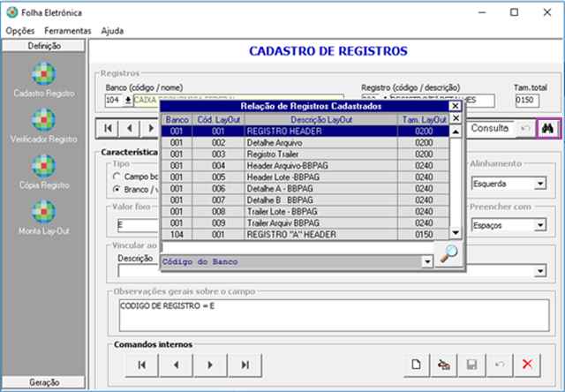Go to first record in top navigator
565x392 pixels.
point(108,128)
